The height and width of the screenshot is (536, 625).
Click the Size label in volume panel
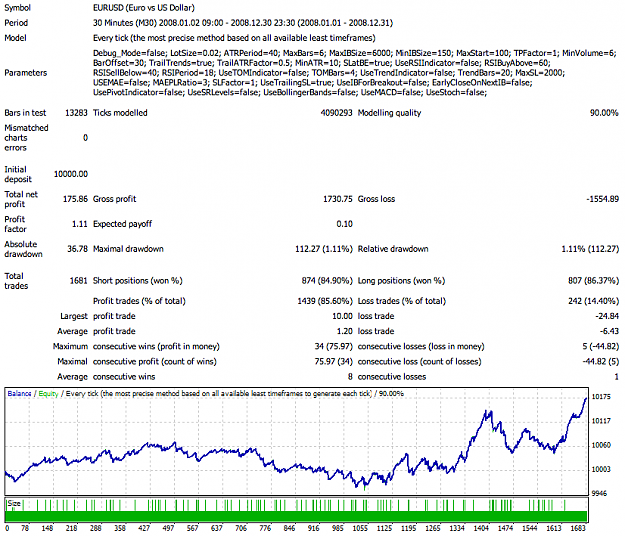click(14, 503)
